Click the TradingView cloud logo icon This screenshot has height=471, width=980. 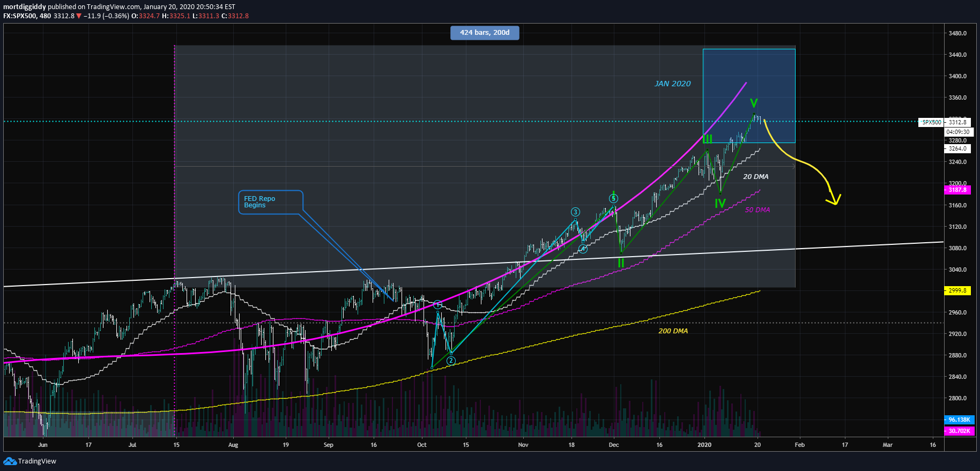pos(10,461)
